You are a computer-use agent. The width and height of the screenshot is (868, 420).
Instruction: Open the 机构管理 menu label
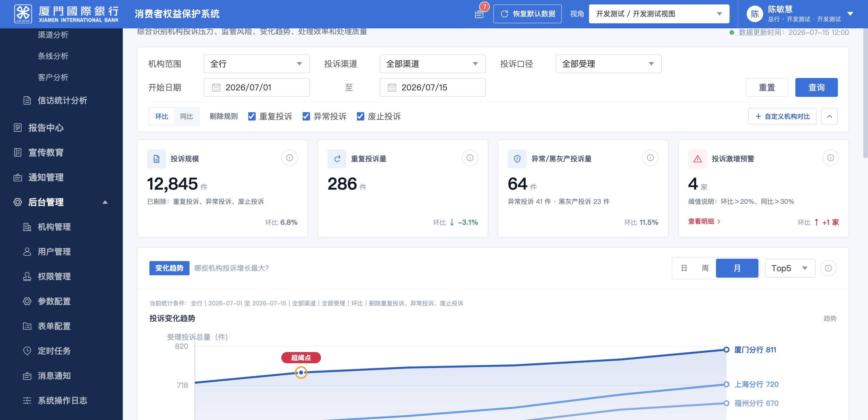[x=54, y=227]
